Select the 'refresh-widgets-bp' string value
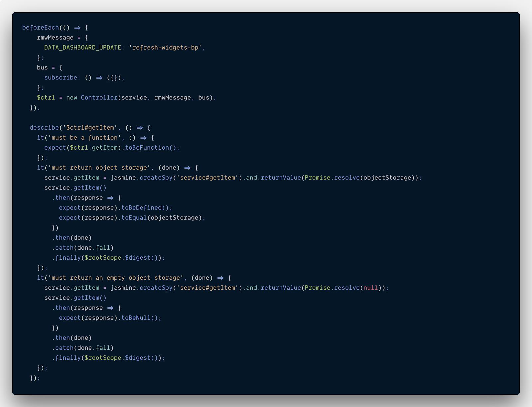The height and width of the screenshot is (407, 532). 165,48
